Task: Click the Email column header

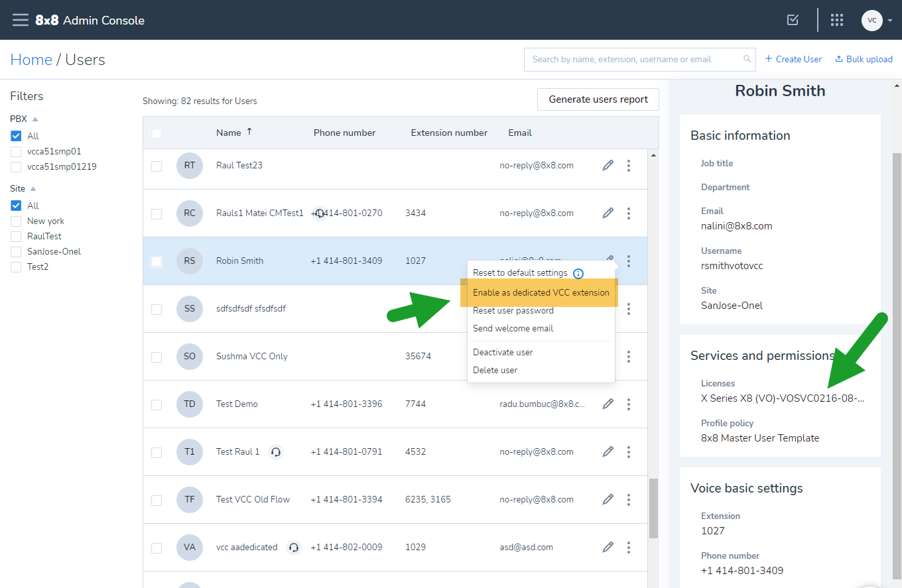Action: pyautogui.click(x=520, y=133)
